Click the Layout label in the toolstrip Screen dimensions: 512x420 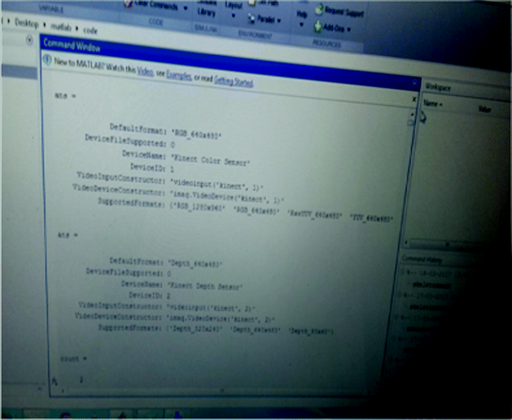pos(233,6)
